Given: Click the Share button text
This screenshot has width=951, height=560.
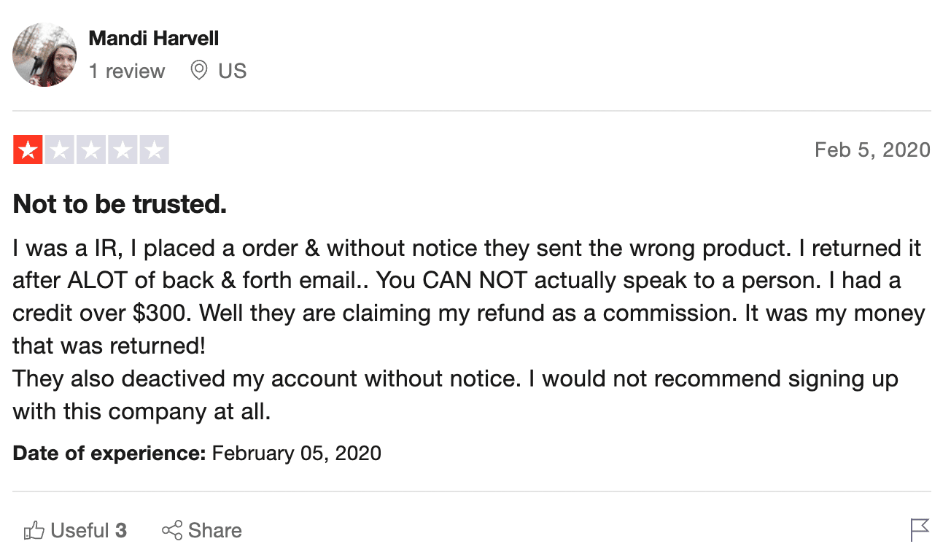Looking at the screenshot, I should point(215,530).
